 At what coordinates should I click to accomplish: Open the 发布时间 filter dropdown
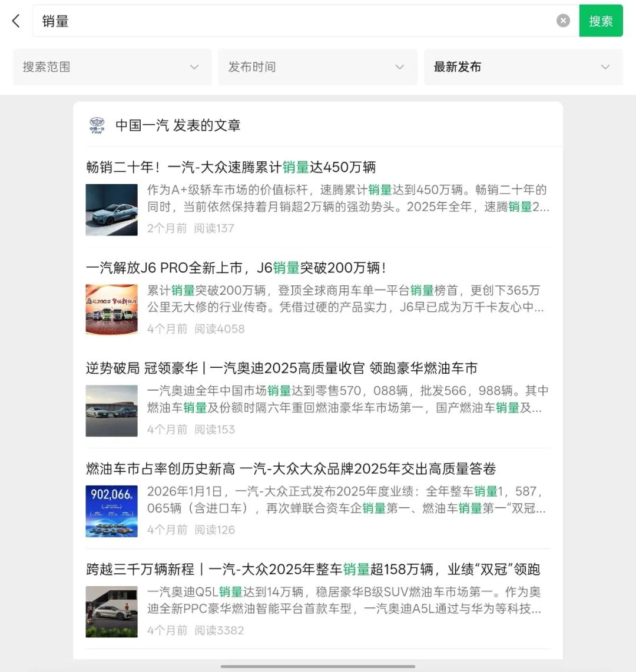point(318,67)
